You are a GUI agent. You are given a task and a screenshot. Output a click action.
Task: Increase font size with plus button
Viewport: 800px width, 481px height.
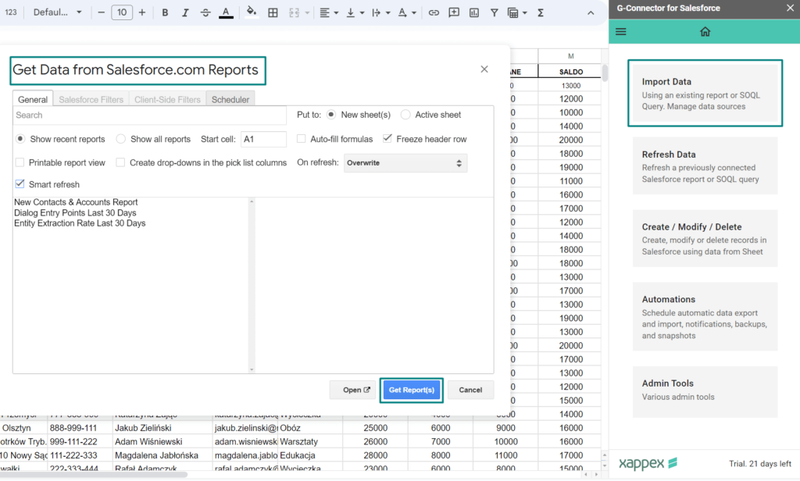pyautogui.click(x=142, y=13)
